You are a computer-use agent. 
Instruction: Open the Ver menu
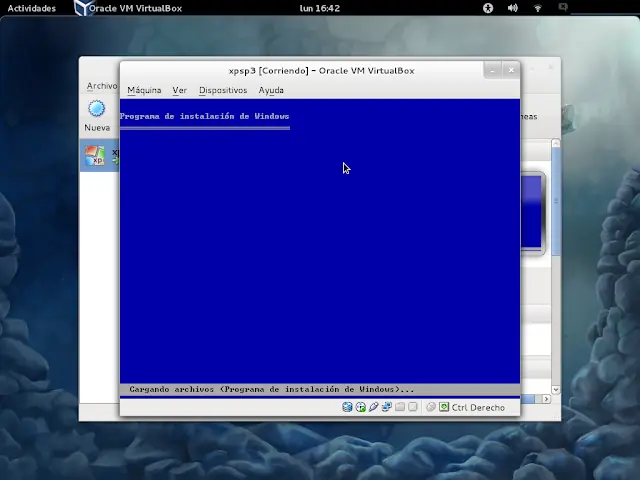(179, 90)
